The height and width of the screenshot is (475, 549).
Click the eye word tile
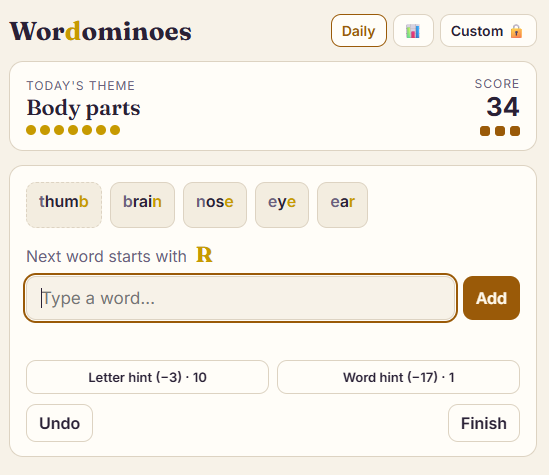tap(282, 205)
